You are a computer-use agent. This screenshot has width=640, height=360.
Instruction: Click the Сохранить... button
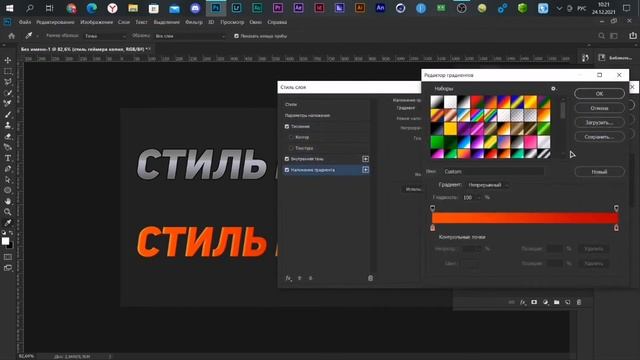(x=599, y=137)
